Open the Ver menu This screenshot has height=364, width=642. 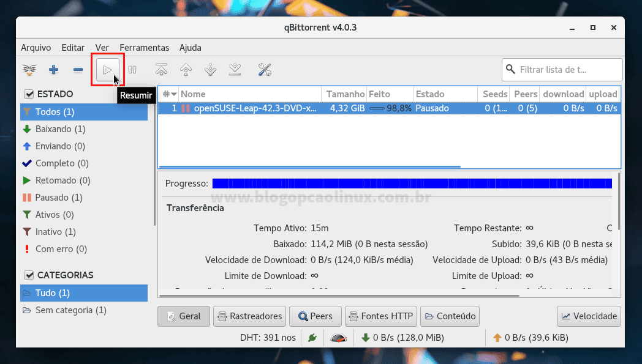pyautogui.click(x=102, y=48)
